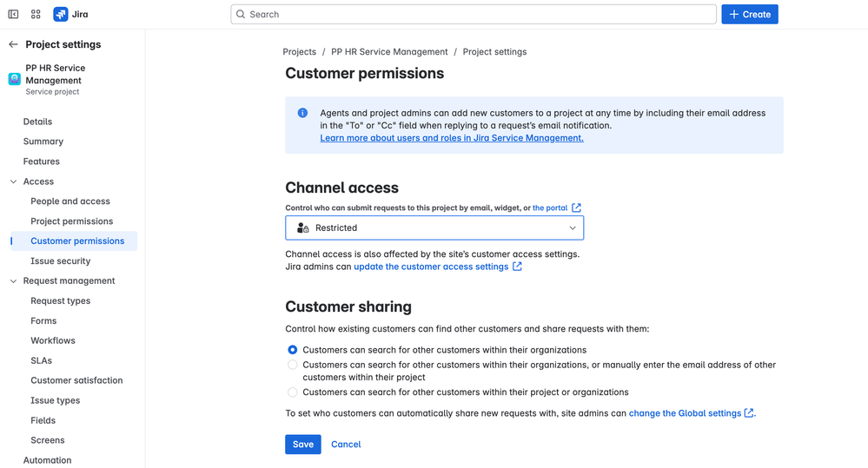Click the Jira logo icon
This screenshot has height=468, width=868.
coord(61,14)
